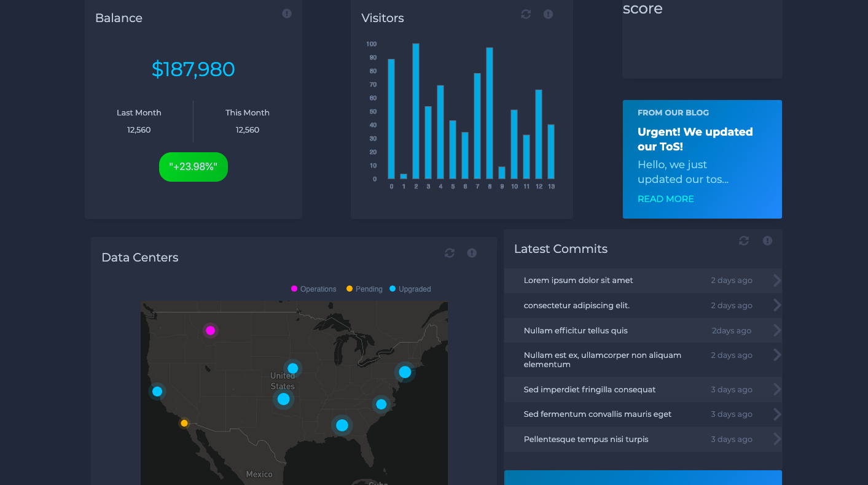Screen dimensions: 868x485
Task: Open info tooltip on Balance card
Action: point(286,13)
